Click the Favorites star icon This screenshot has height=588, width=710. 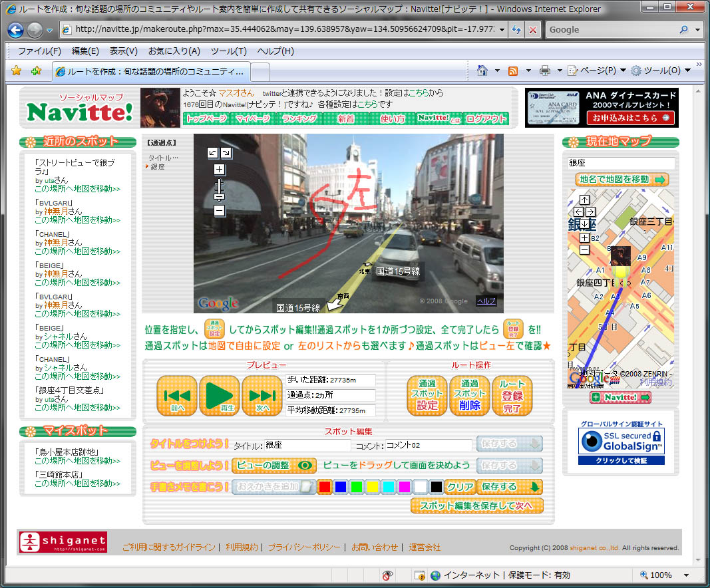(x=17, y=71)
